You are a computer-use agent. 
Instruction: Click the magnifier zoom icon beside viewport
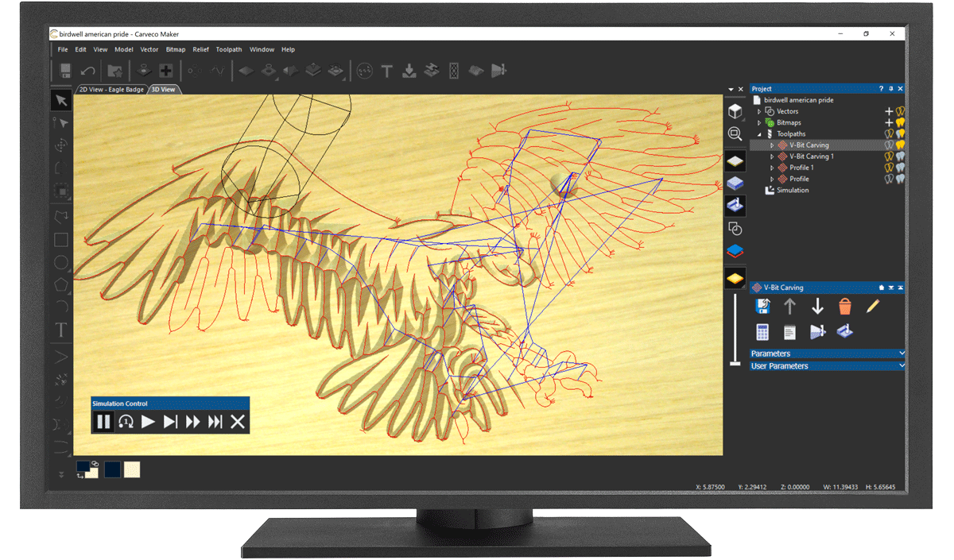(735, 134)
